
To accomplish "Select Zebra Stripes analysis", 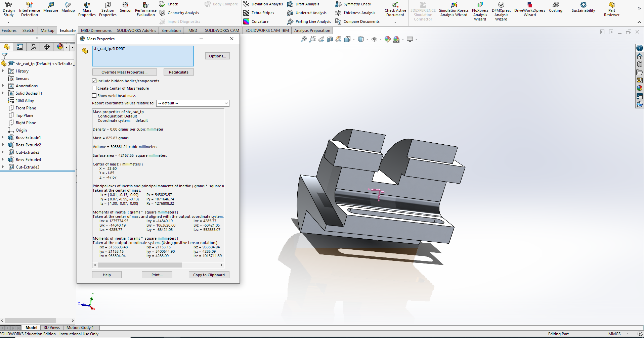I will (x=259, y=13).
